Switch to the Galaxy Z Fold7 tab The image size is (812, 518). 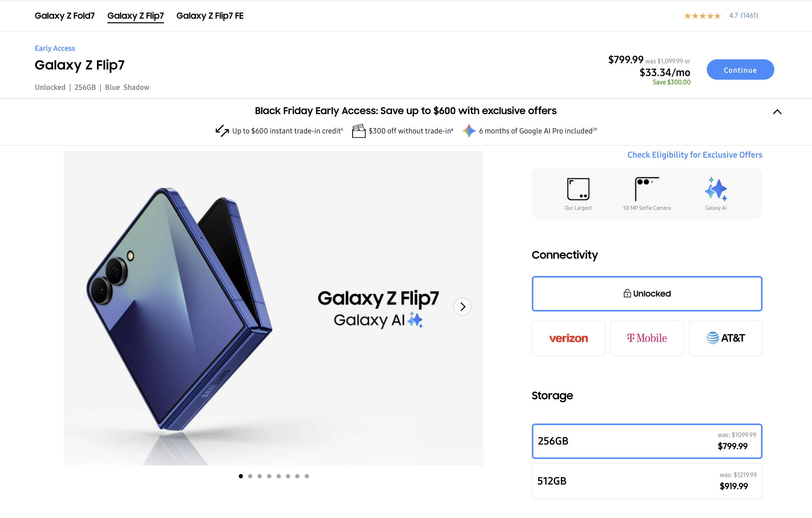(x=65, y=15)
